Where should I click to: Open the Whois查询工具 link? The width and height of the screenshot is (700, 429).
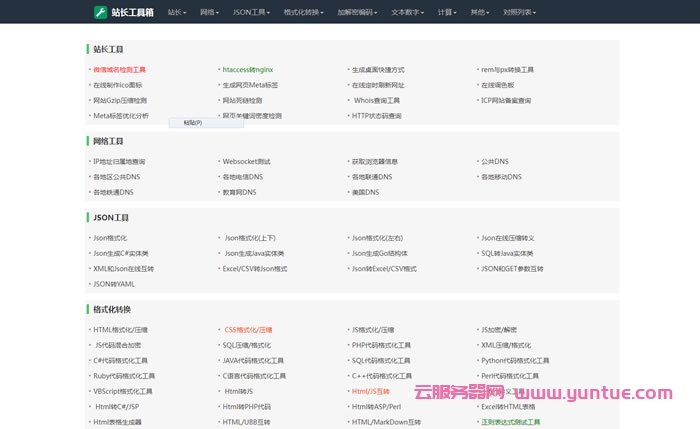tap(377, 100)
